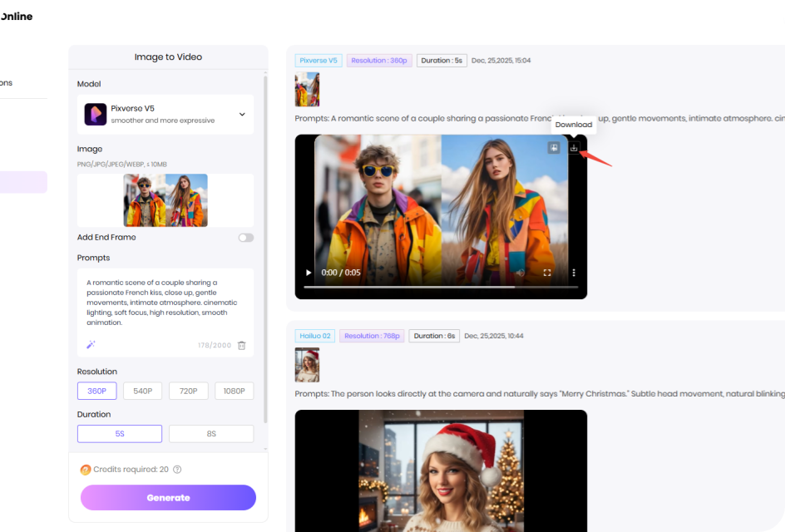
Task: Enable the Add End Frame toggle
Action: [x=245, y=237]
